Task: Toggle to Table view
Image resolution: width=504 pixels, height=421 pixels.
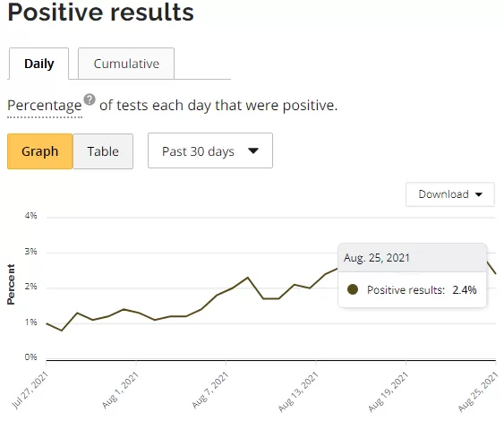Action: point(103,151)
